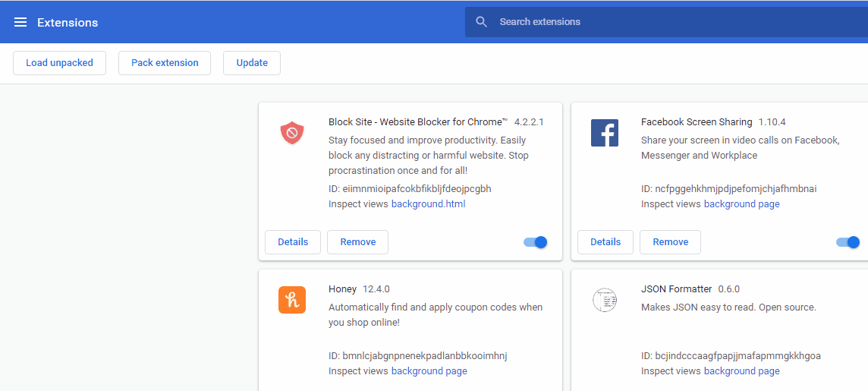Click the Extensions page title
Screen dimensions: 868x391
pos(68,23)
